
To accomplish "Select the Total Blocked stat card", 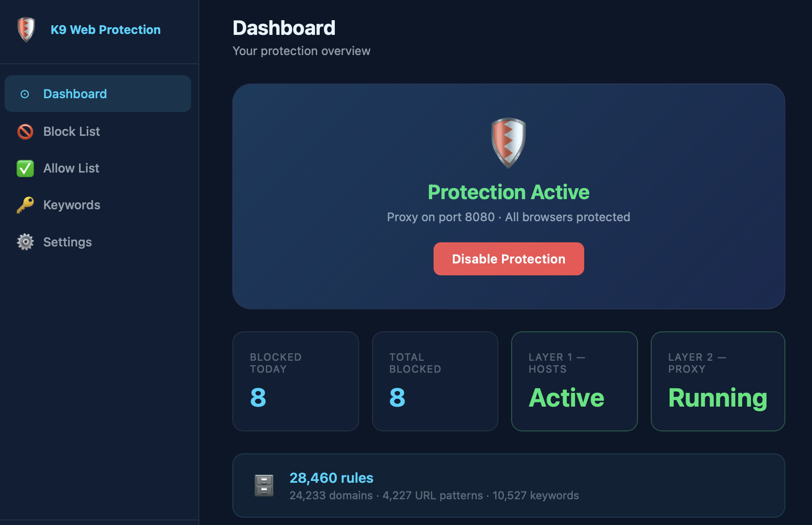I will pos(435,381).
